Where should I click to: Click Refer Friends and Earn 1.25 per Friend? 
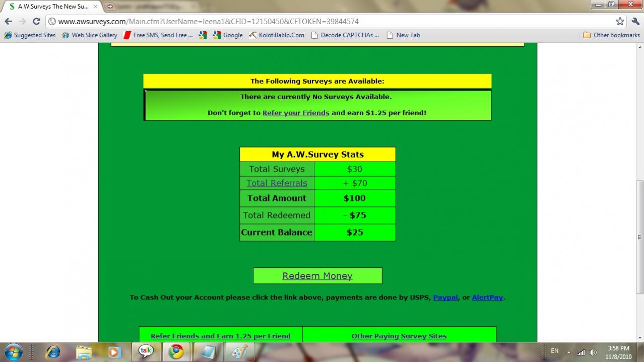(221, 336)
